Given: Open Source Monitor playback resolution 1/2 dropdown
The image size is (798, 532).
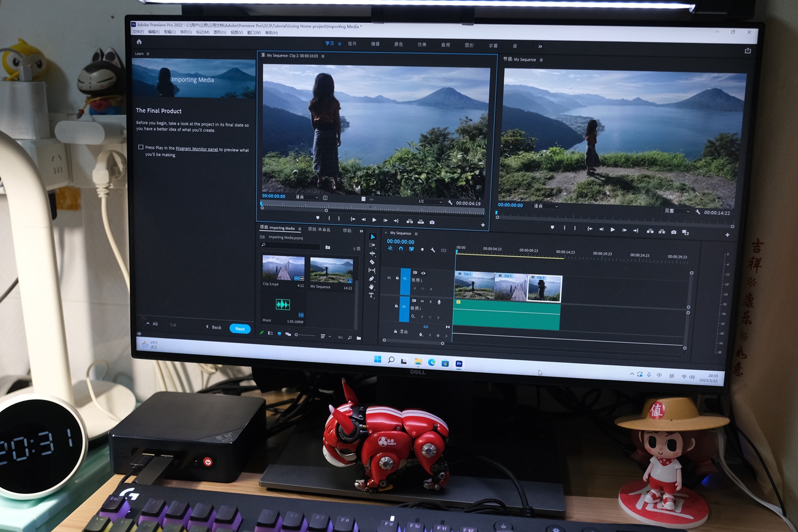Looking at the screenshot, I should pos(430,202).
